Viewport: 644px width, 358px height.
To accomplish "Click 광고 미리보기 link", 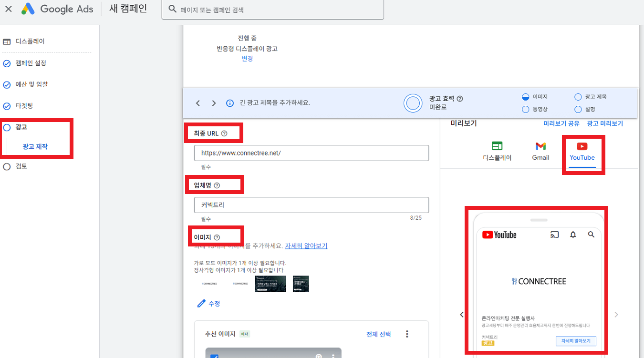I will point(605,123).
